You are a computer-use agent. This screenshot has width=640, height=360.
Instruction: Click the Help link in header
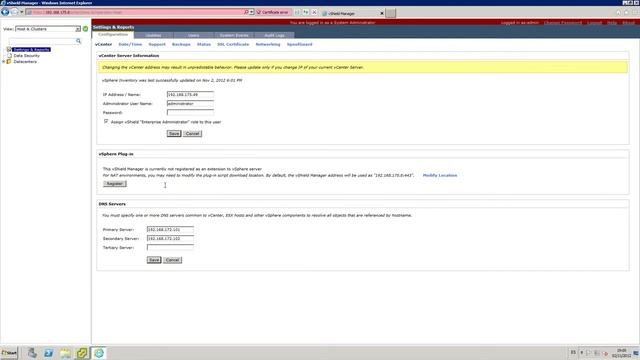pos(612,22)
